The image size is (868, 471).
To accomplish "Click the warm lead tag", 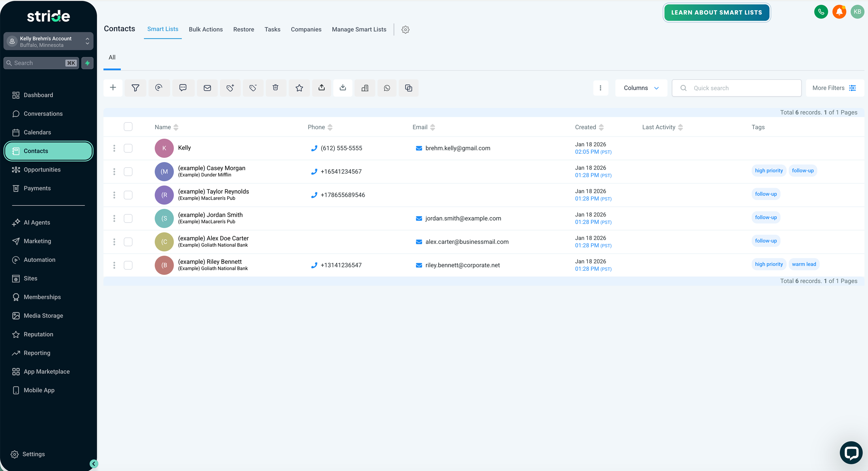I will 804,264.
